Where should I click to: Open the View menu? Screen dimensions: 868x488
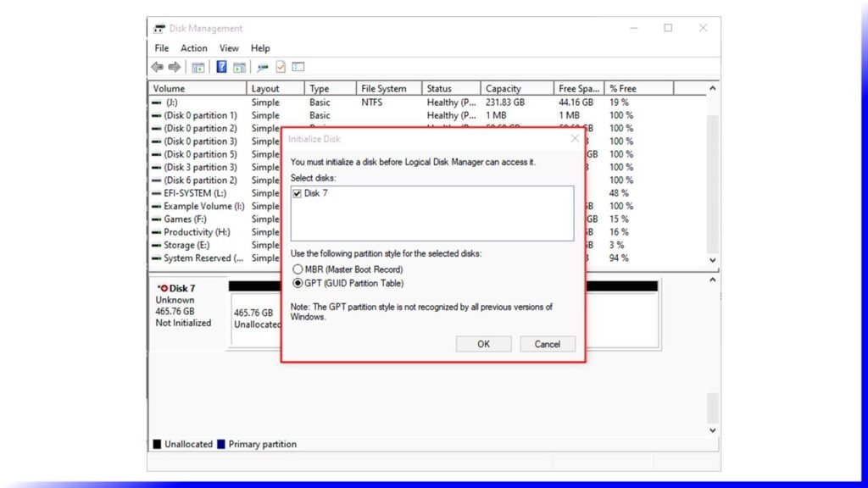tap(229, 48)
